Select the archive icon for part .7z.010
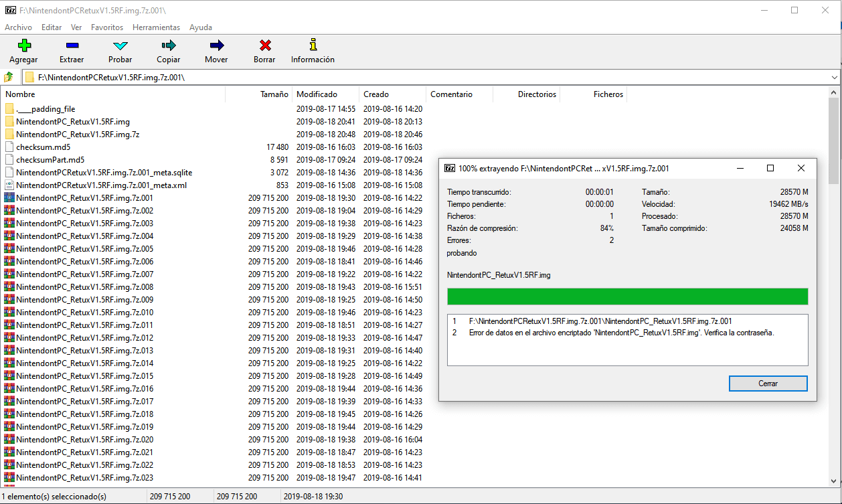842x504 pixels. coord(9,312)
